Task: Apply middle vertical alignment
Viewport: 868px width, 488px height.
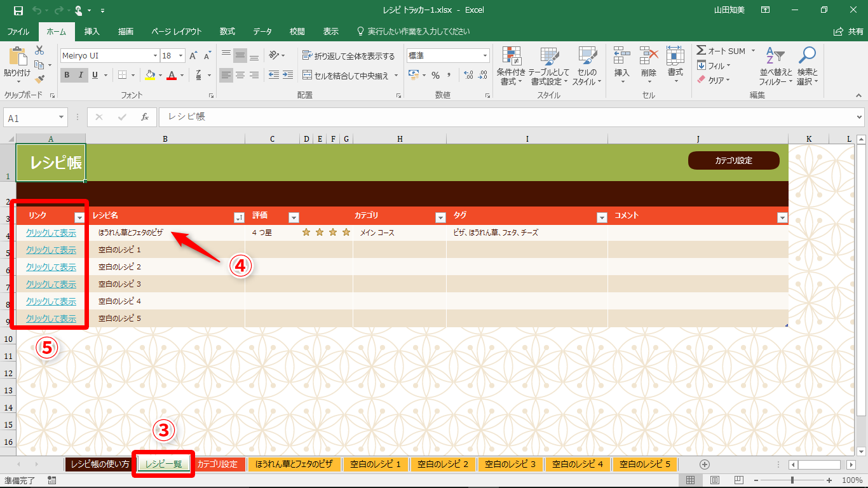Action: click(240, 56)
